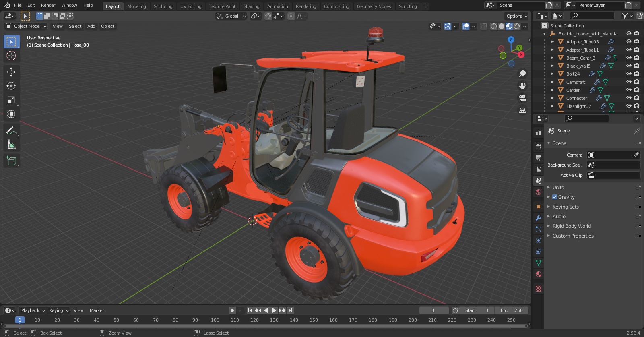Hide Adapter_Tube05 in viewport
This screenshot has width=644, height=337.
(x=629, y=41)
